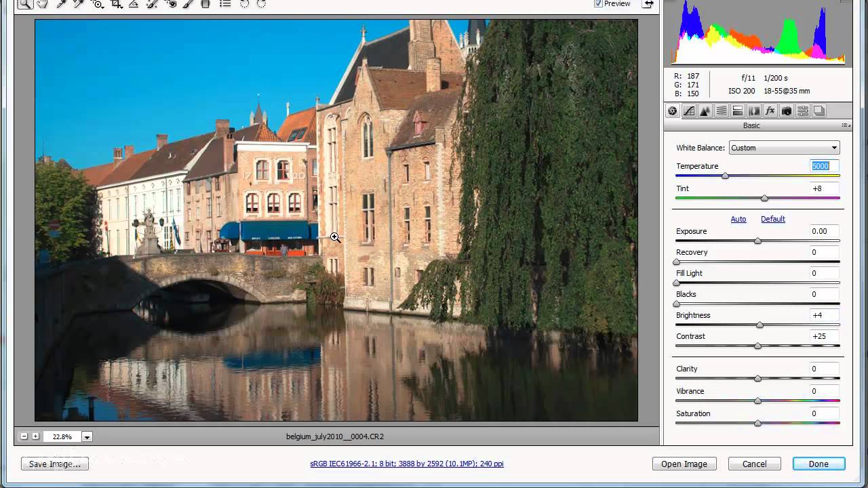The image size is (868, 488).
Task: Click the Temperature slider handle
Action: [725, 176]
